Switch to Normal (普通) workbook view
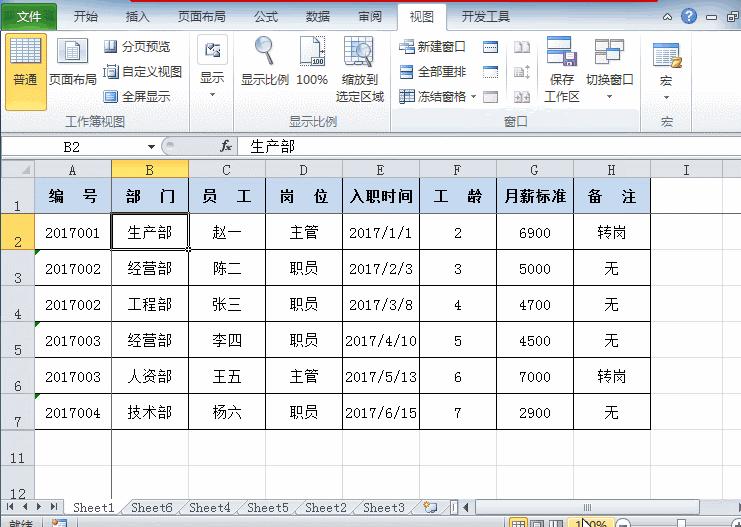 (26, 71)
